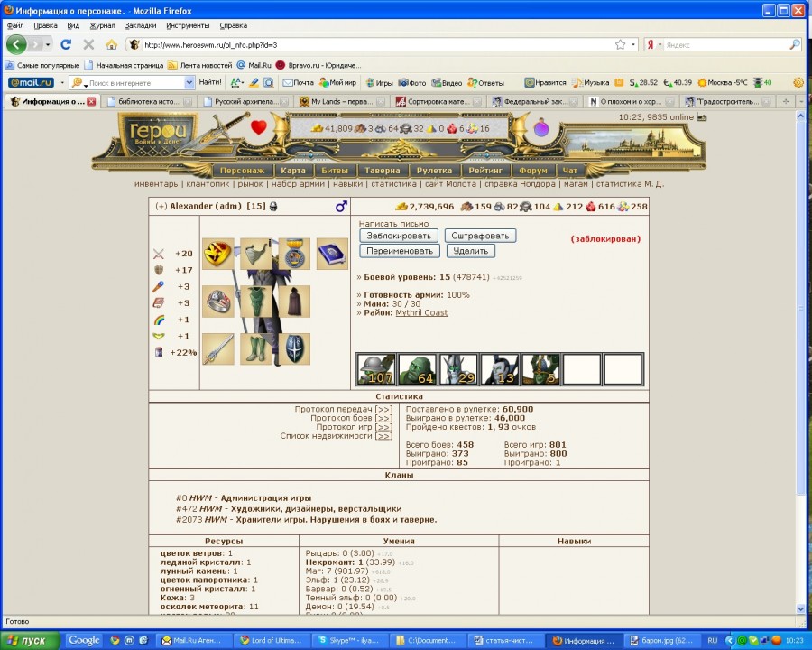Go to the home page icon
The image size is (812, 650).
pos(111,44)
